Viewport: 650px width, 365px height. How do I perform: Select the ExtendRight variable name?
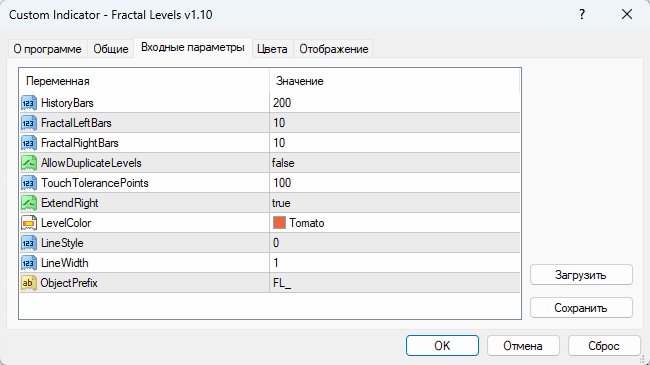pos(70,203)
